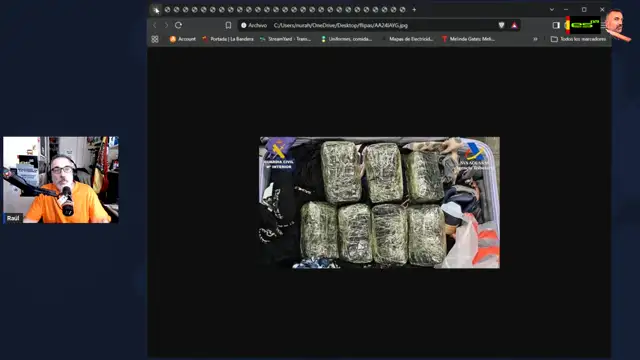Open the Todos los marcadores folder

click(x=578, y=39)
